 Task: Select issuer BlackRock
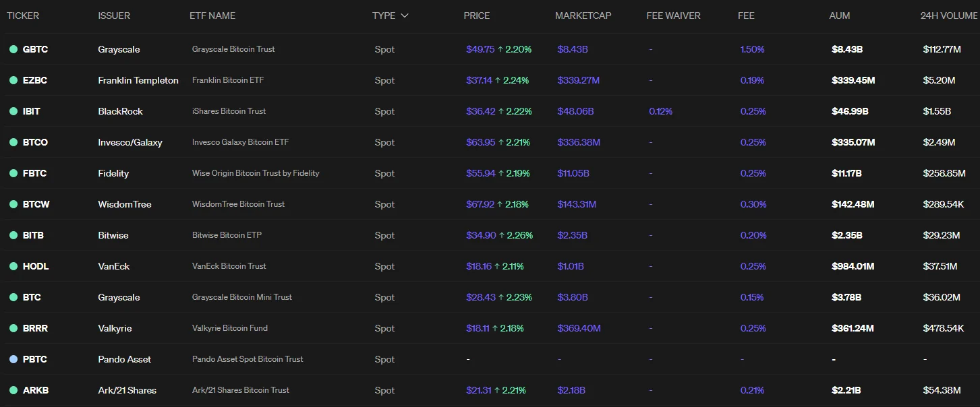[x=120, y=111]
